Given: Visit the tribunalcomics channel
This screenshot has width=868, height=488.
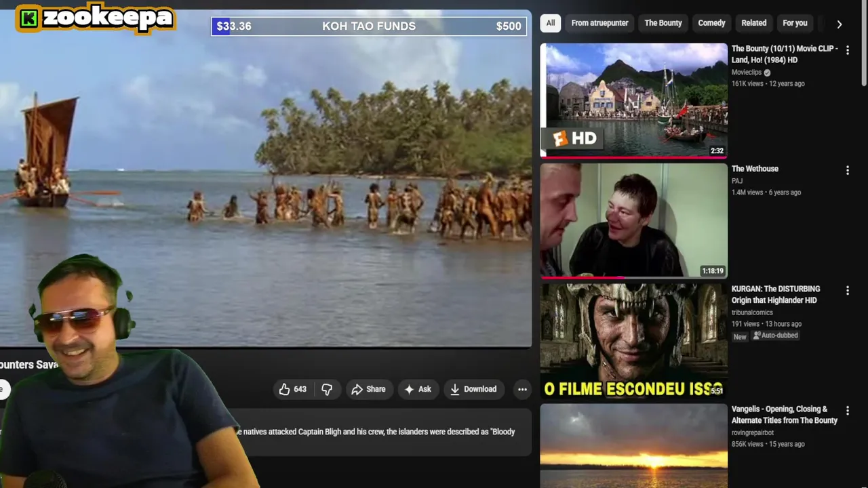Looking at the screenshot, I should (752, 312).
